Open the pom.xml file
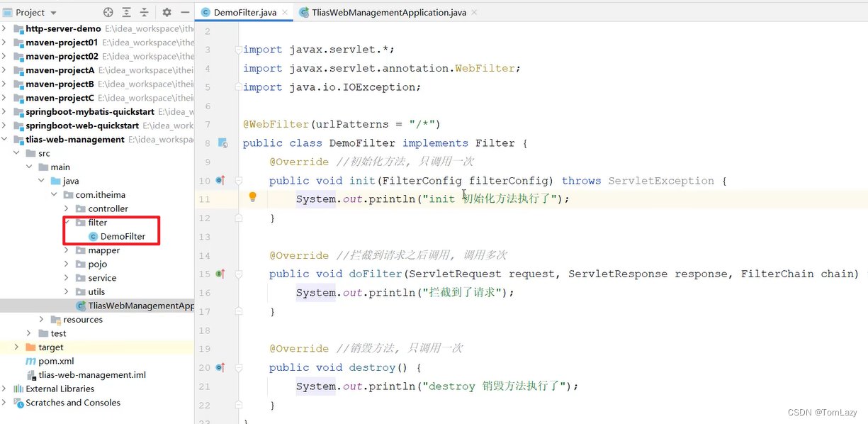The image size is (868, 424). 57,360
